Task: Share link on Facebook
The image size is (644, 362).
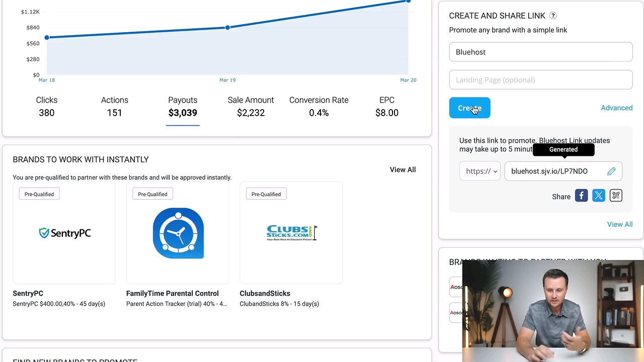Action: pos(581,196)
